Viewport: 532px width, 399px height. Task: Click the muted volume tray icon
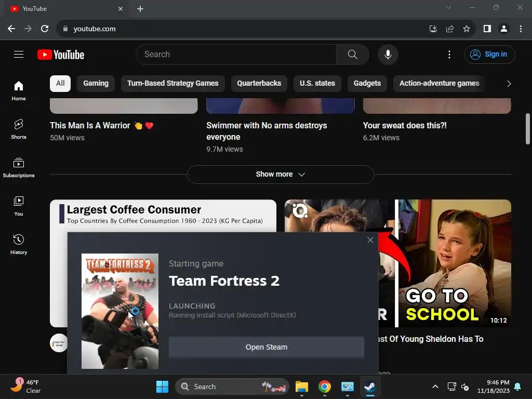[x=465, y=387]
